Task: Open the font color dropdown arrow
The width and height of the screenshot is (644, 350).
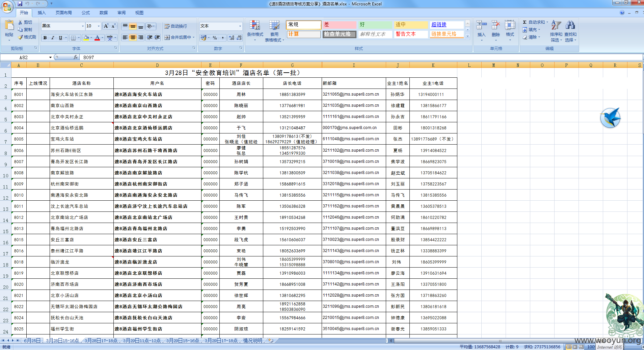Action: click(x=102, y=38)
